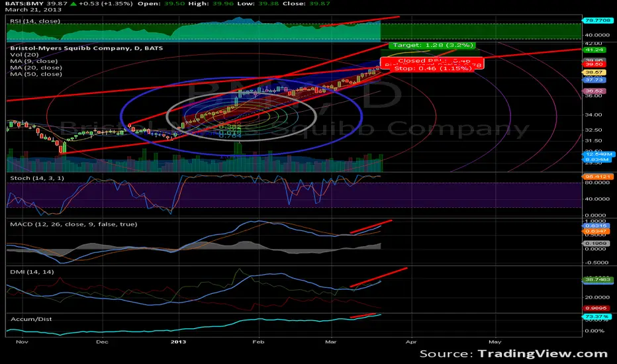
Task: Click the May label on time axis
Action: (495, 342)
